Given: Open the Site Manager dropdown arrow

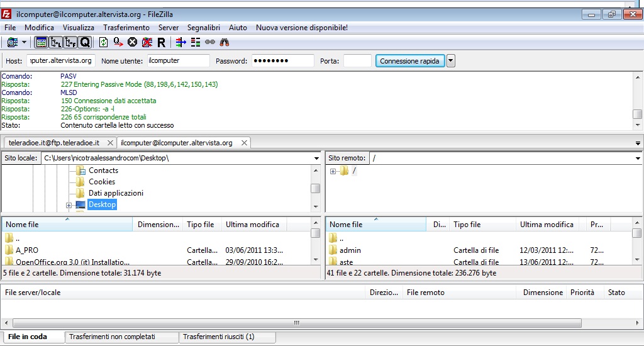Looking at the screenshot, I should click(25, 42).
